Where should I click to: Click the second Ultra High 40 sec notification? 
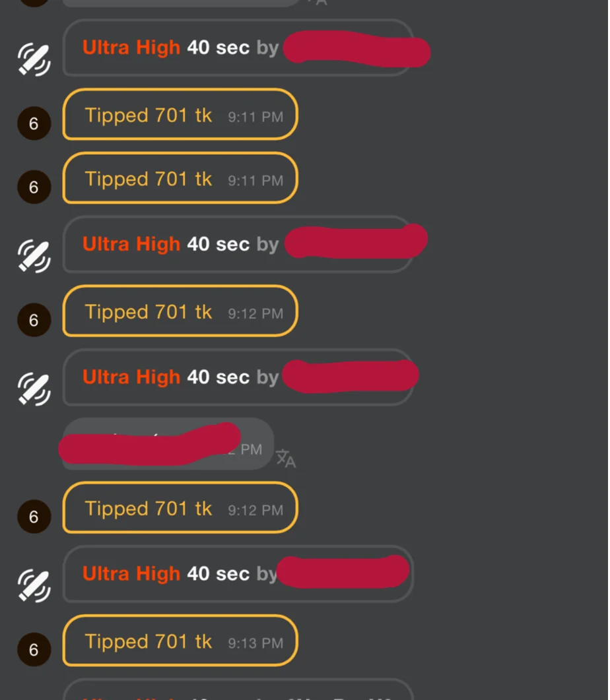tap(238, 244)
